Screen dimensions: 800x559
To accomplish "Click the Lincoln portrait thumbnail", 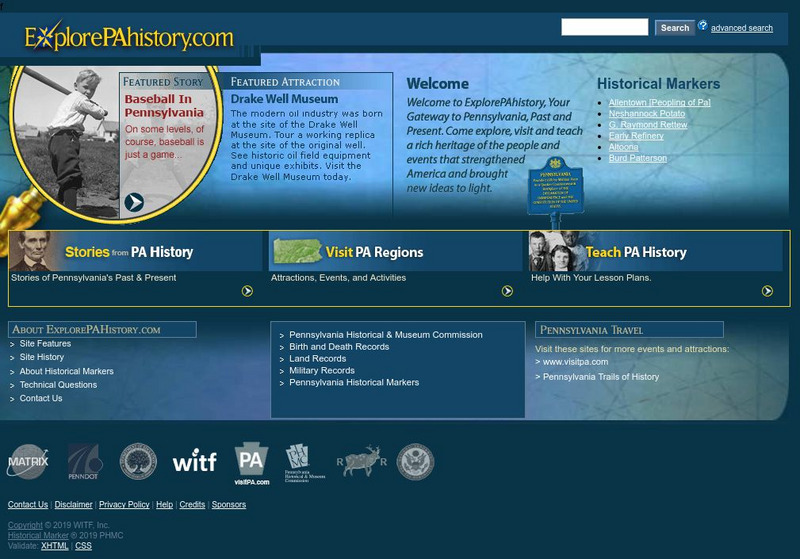I will [34, 251].
